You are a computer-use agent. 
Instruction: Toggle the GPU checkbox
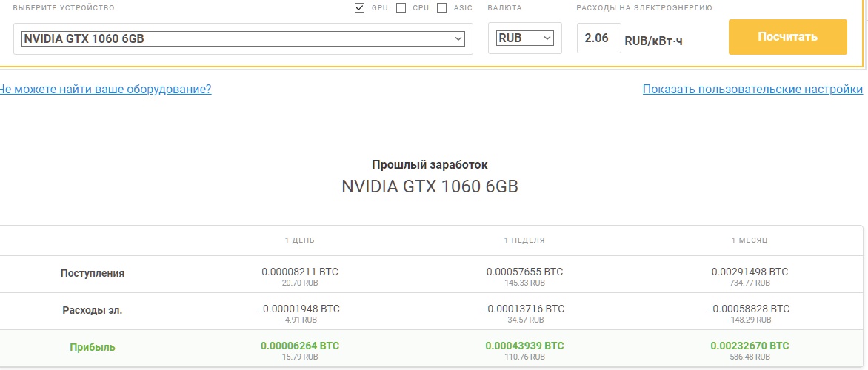click(x=359, y=7)
